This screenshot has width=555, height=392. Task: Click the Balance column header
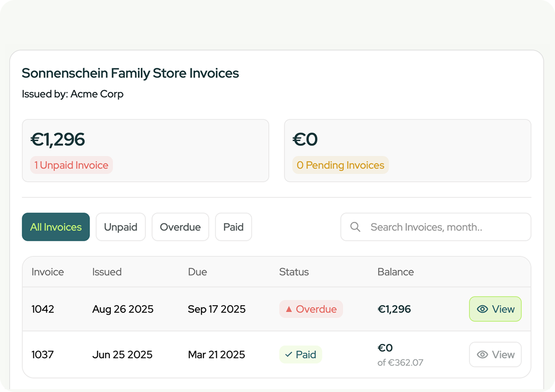click(395, 272)
